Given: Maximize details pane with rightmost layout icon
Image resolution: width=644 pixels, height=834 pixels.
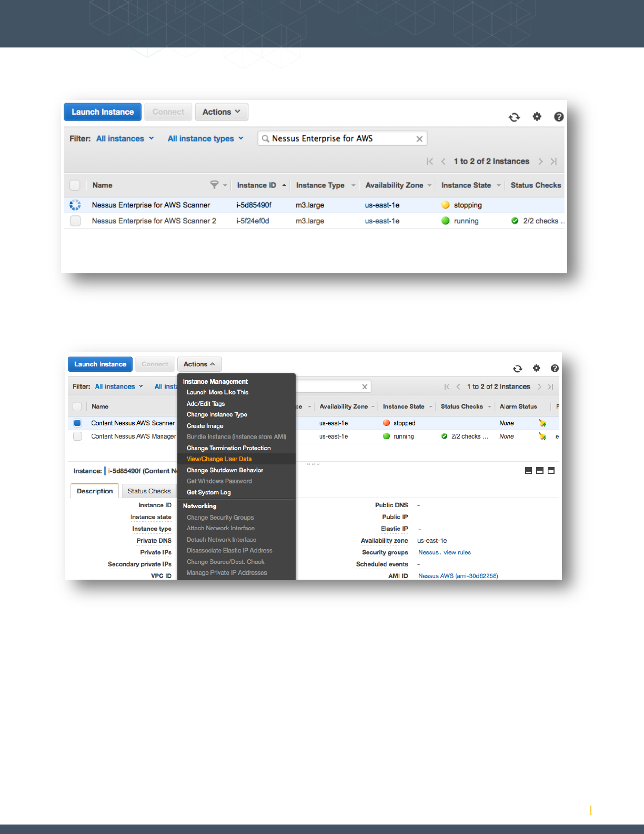Looking at the screenshot, I should (x=551, y=470).
